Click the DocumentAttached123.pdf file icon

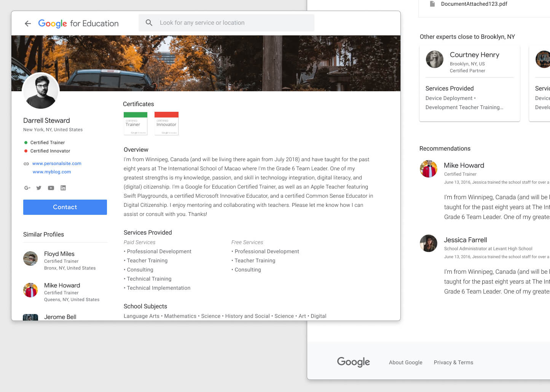[432, 4]
